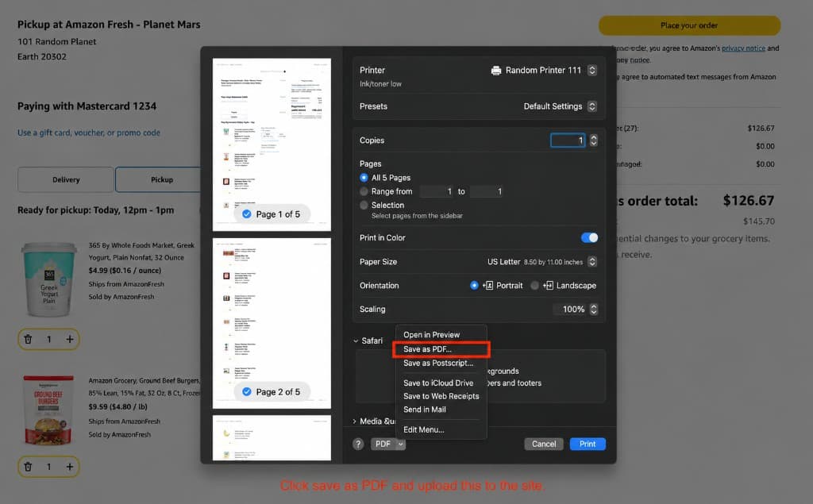Open the Presets Default Settings popup
813x504 pixels.
[592, 106]
